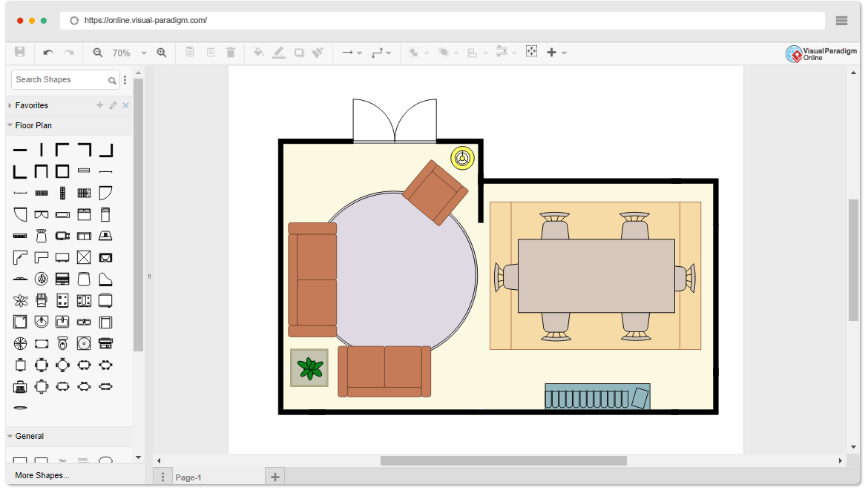Click the URL address bar
The image size is (868, 493).
pos(442,21)
